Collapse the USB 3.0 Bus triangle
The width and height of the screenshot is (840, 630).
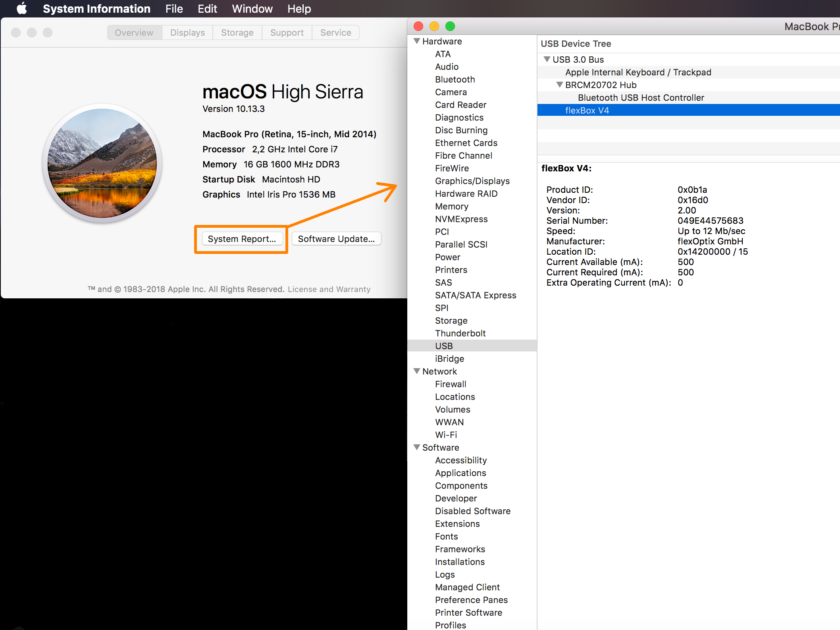pos(547,59)
